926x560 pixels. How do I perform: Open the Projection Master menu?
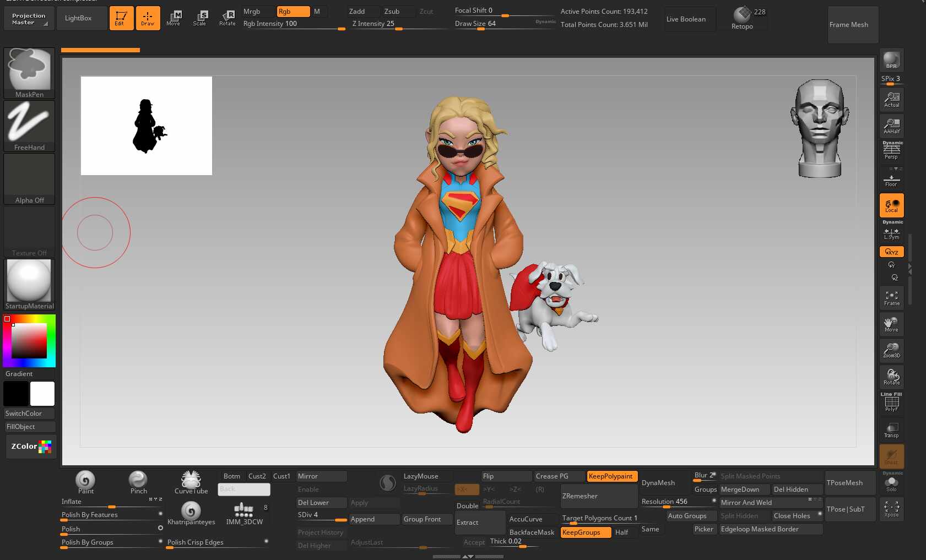[29, 19]
